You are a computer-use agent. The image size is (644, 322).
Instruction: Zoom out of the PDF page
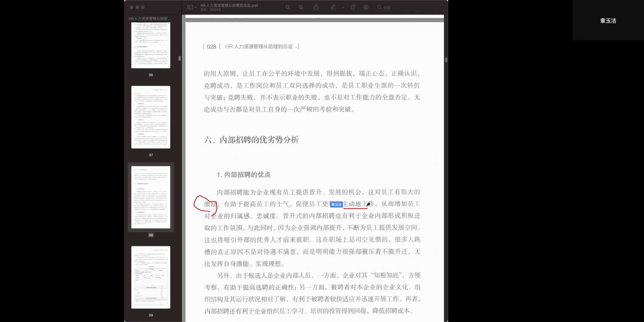pos(288,7)
